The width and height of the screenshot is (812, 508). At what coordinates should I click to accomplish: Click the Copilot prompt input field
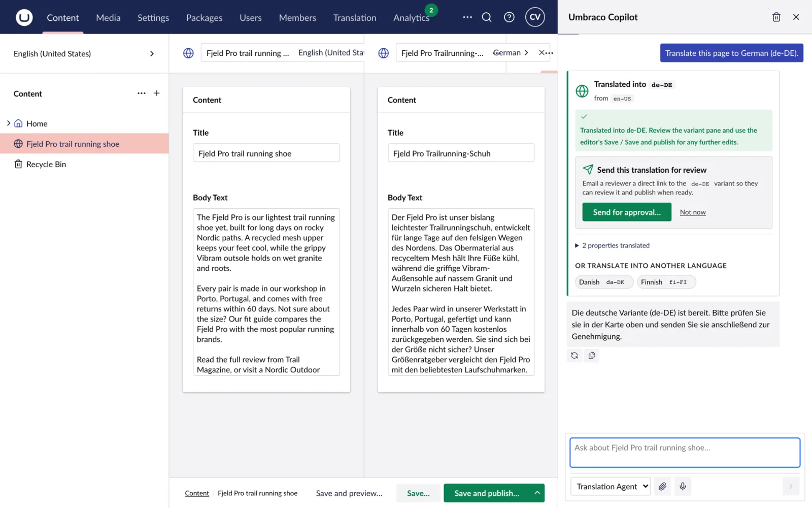[x=685, y=453]
